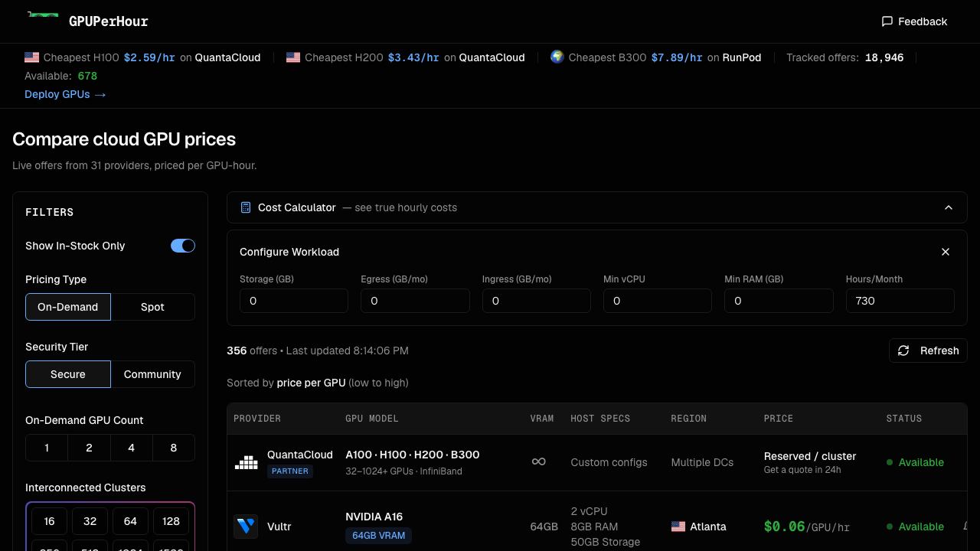Select Spot pricing type
980x551 pixels.
point(152,307)
